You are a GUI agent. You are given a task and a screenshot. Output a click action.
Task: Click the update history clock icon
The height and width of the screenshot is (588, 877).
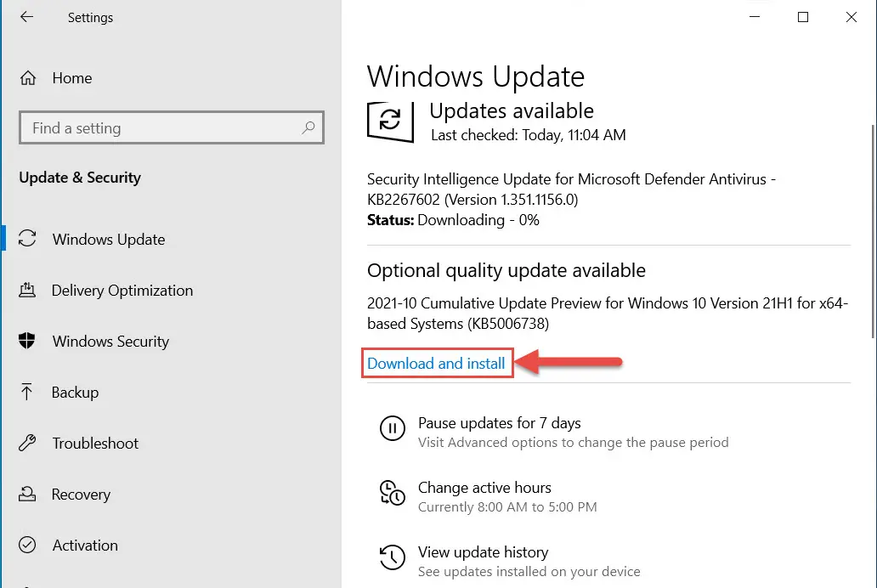click(x=392, y=557)
